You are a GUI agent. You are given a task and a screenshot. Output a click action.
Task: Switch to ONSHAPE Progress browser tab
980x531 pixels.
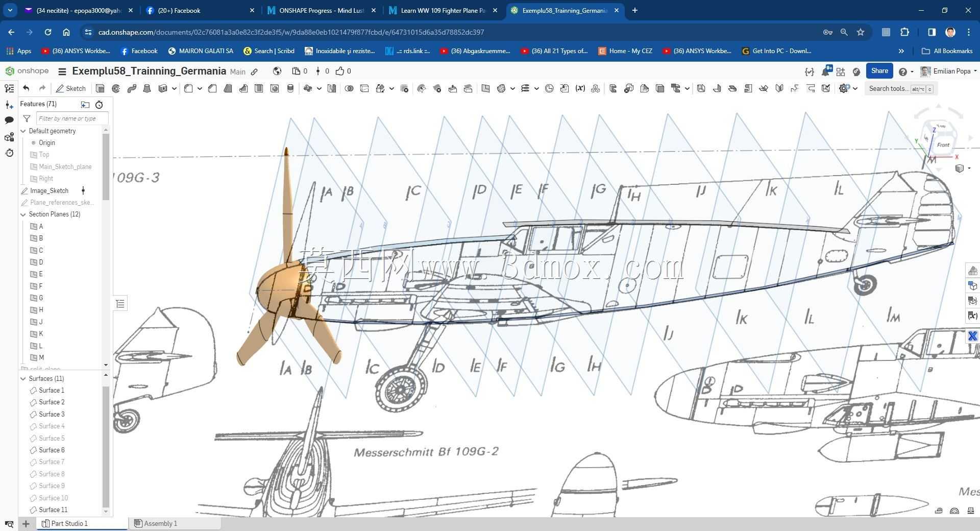322,10
